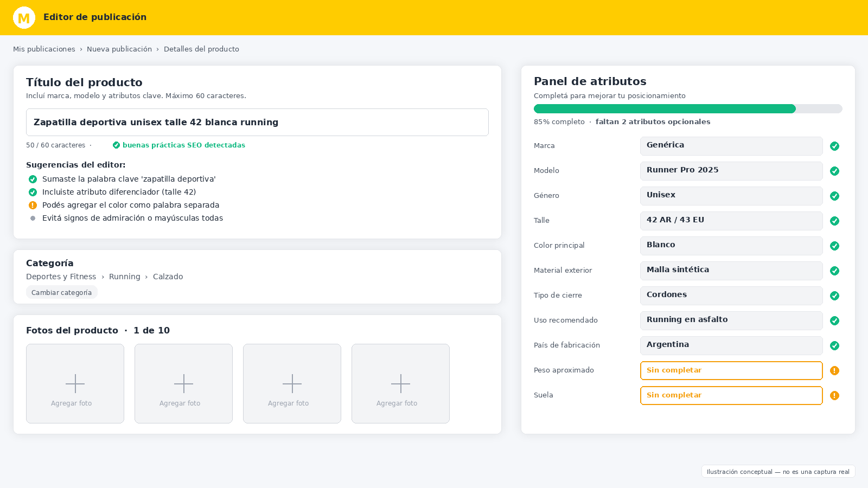
Task: Click the check icon beside 'Sumaste la palabra clave'
Action: 33,179
